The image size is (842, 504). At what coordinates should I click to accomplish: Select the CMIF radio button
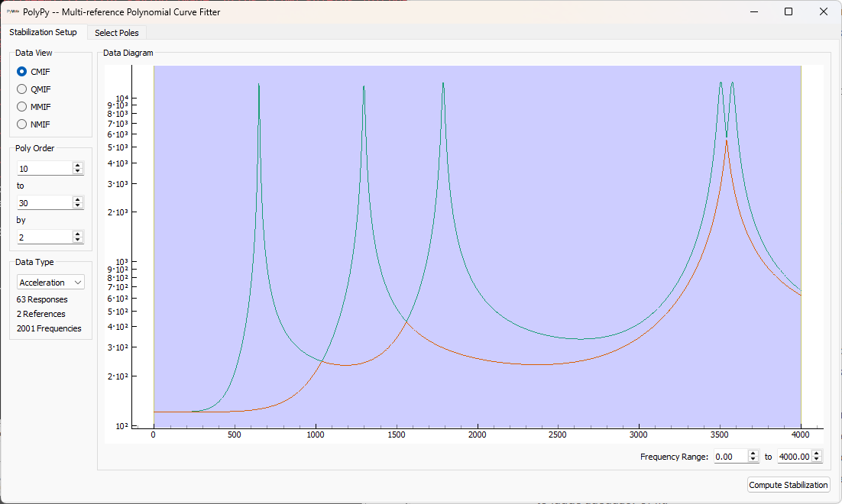[x=22, y=72]
